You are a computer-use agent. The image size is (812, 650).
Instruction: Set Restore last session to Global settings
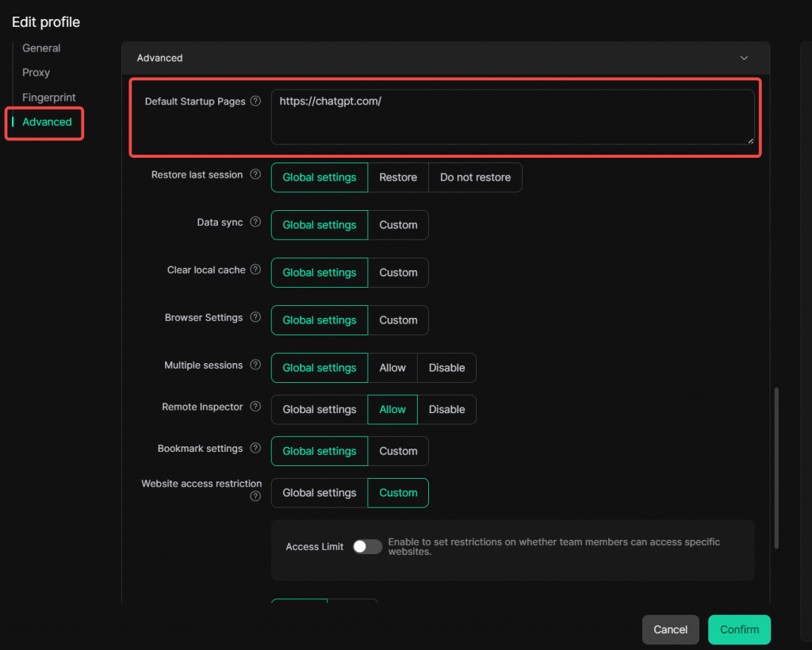[320, 178]
